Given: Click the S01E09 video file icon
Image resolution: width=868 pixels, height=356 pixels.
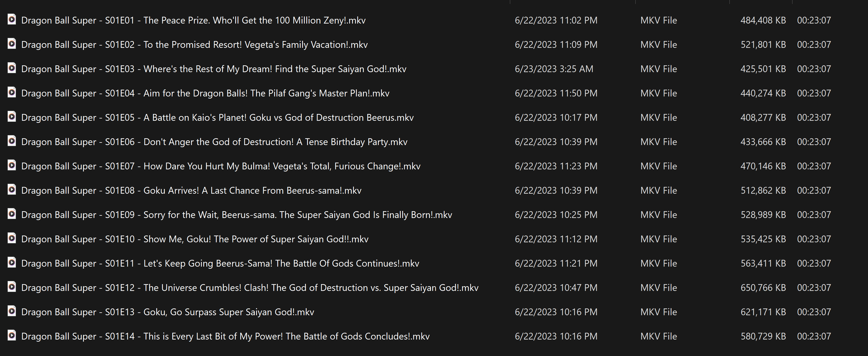Looking at the screenshot, I should pyautogui.click(x=12, y=214).
